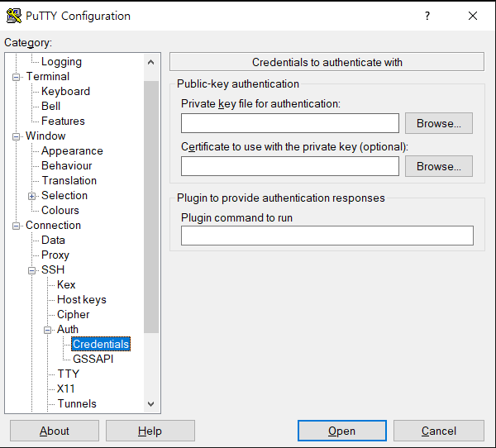Open the Keyboard settings category
This screenshot has height=448, width=496.
[x=65, y=92]
